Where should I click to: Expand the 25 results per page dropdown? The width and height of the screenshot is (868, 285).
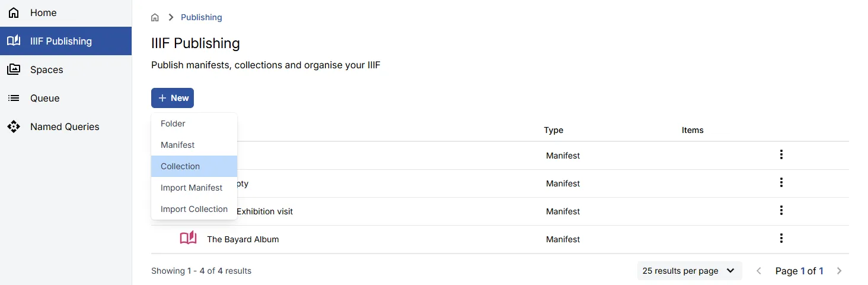(x=689, y=271)
